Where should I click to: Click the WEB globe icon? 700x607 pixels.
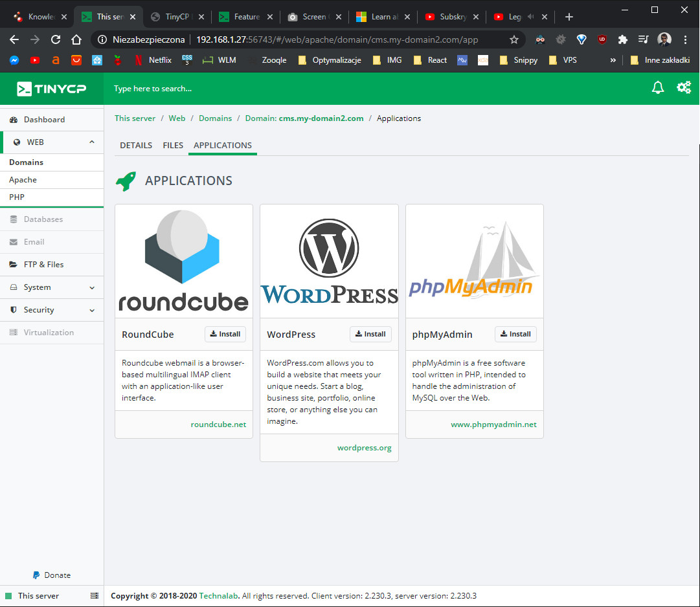click(17, 142)
